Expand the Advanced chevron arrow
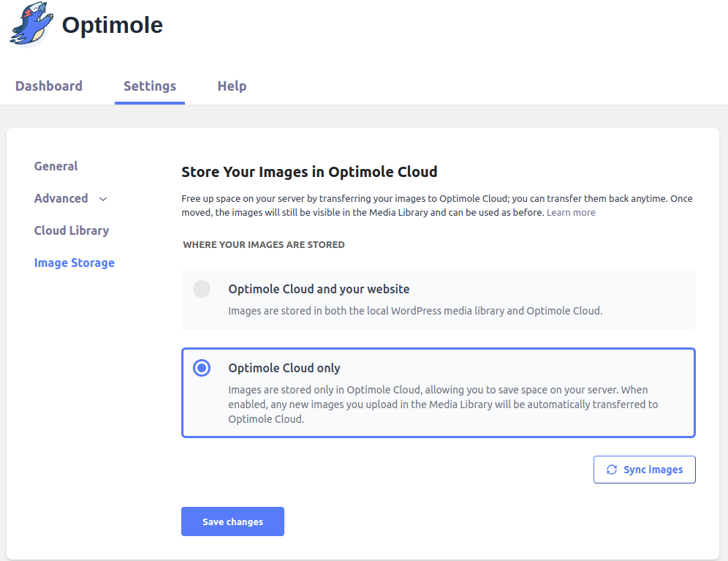The width and height of the screenshot is (728, 561). point(103,199)
